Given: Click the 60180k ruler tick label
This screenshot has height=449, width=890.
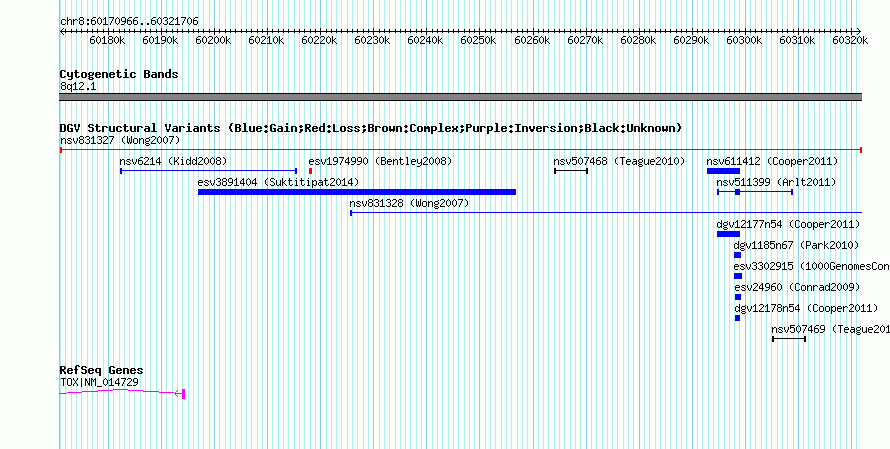Looking at the screenshot, I should point(107,40).
